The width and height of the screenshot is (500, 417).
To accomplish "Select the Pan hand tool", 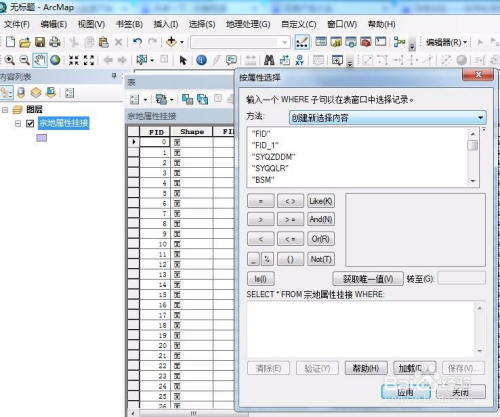I will click(40, 60).
